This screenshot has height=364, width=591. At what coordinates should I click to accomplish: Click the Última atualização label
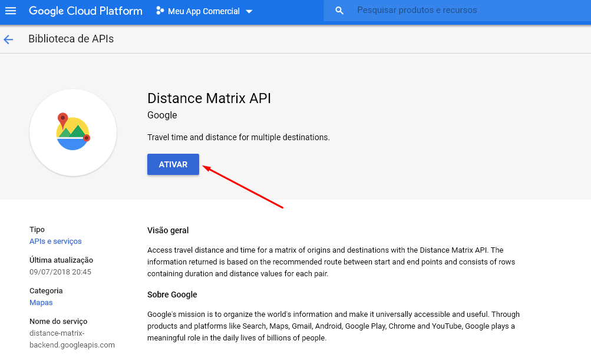[x=61, y=260]
